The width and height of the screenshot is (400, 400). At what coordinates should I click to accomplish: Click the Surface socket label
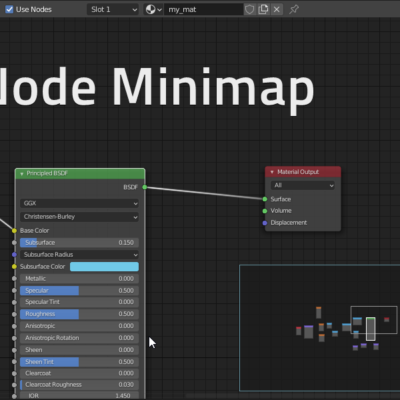click(281, 199)
